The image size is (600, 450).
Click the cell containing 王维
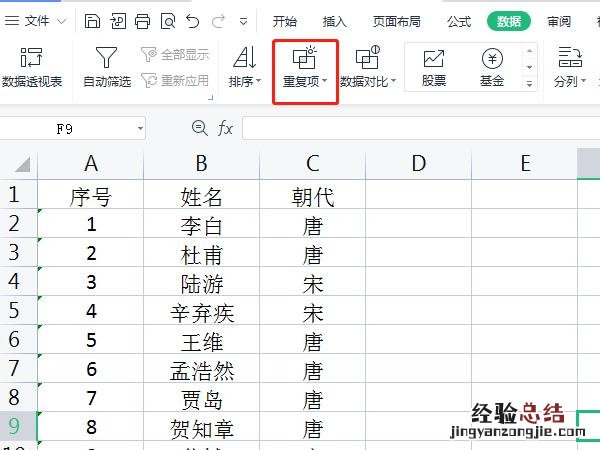pyautogui.click(x=202, y=341)
